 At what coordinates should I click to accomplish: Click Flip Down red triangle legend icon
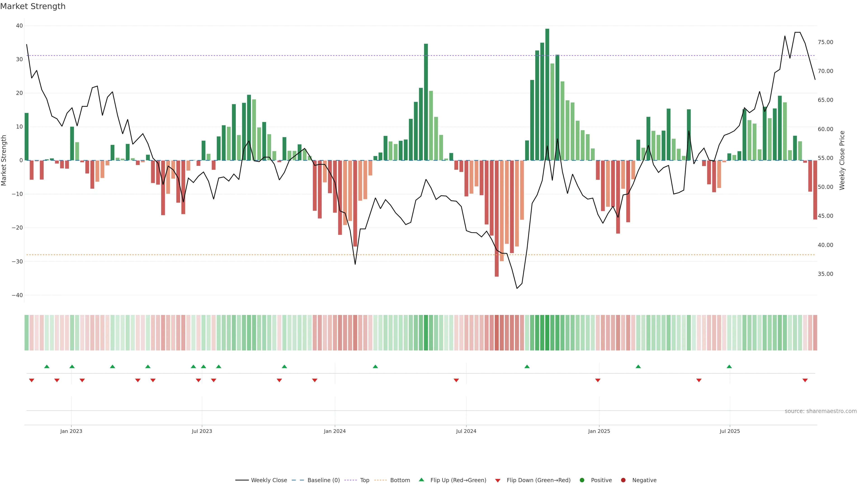point(498,480)
